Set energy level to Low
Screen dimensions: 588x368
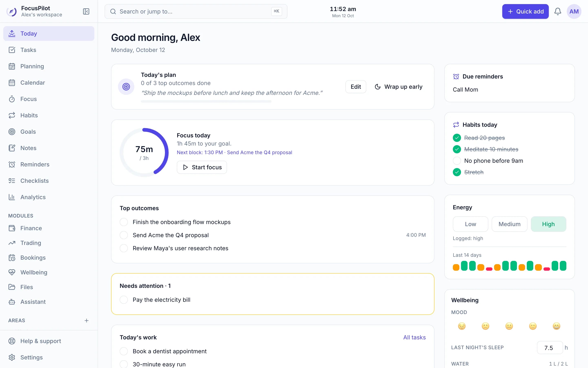470,224
